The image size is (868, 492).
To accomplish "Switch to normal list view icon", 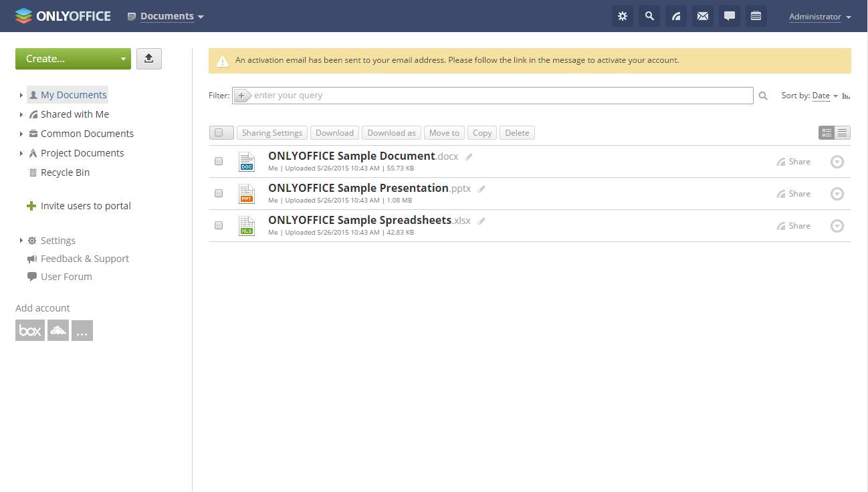I will coord(827,133).
